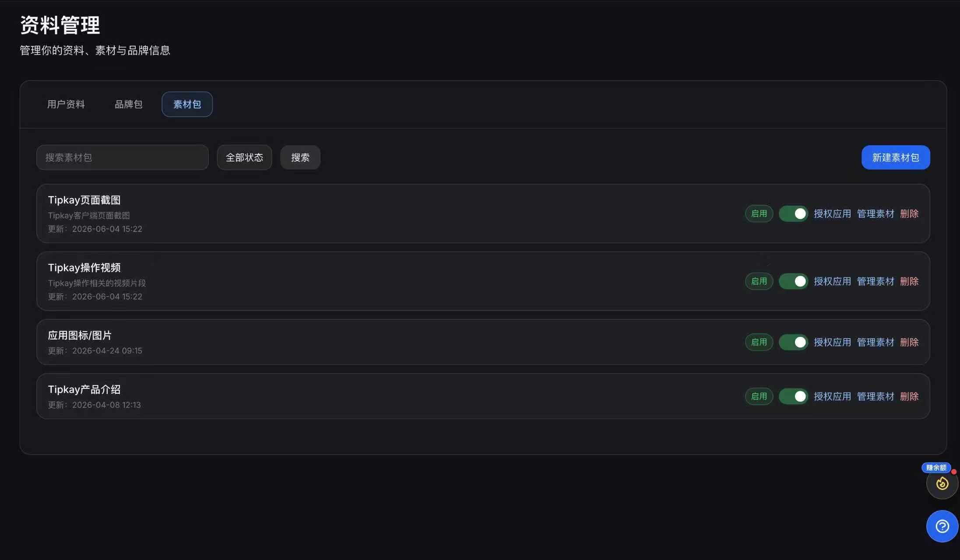Click the 搜索 button
The width and height of the screenshot is (960, 560).
pyautogui.click(x=300, y=157)
